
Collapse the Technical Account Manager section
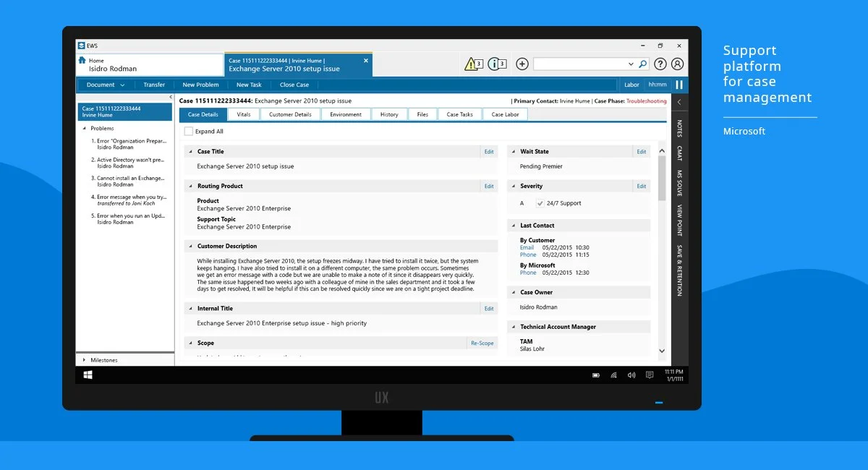coord(513,327)
